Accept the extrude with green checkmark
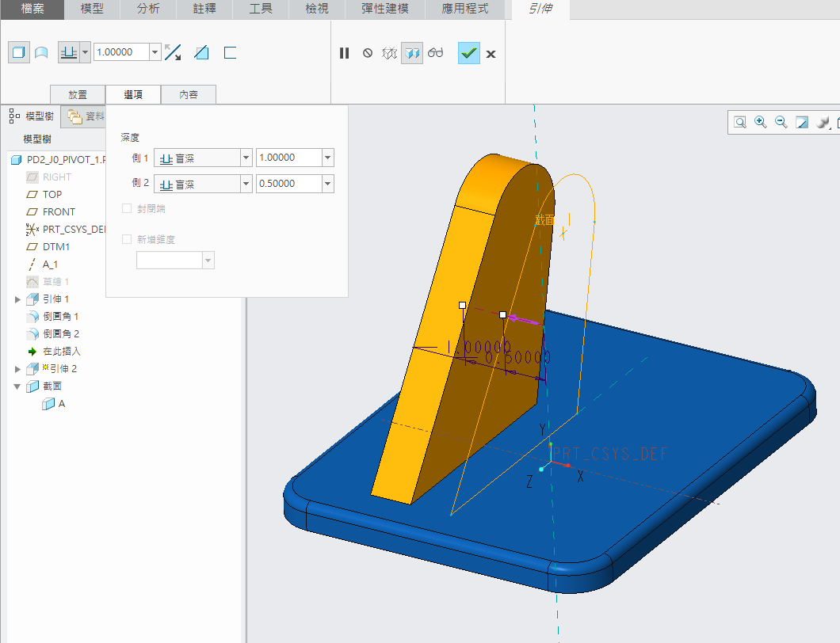The image size is (840, 643). [x=468, y=53]
